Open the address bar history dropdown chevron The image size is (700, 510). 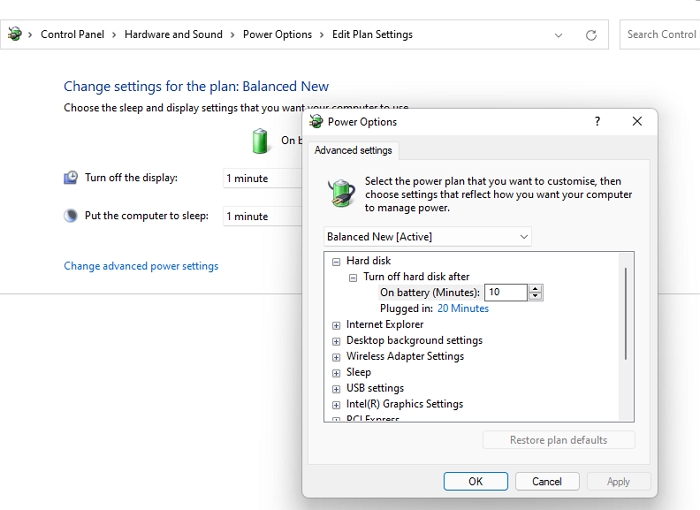[x=558, y=34]
